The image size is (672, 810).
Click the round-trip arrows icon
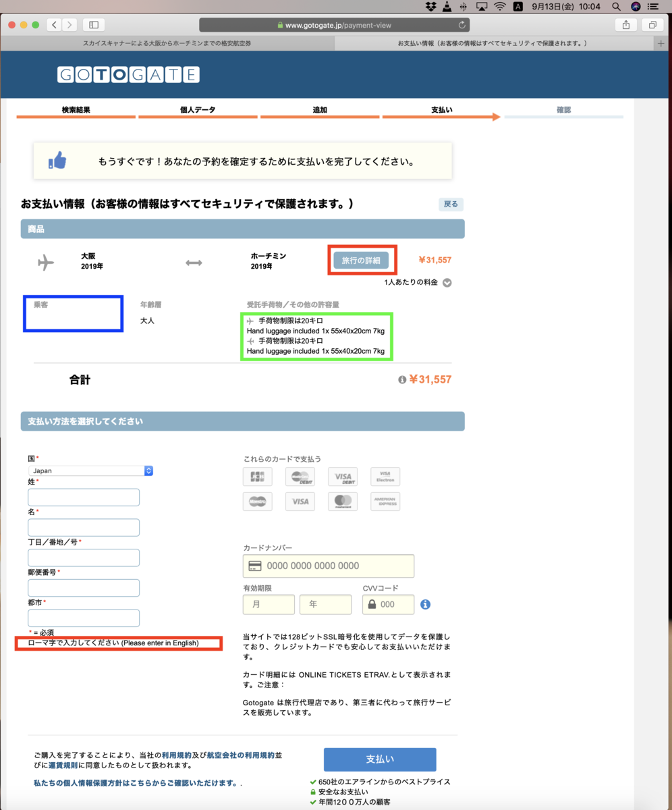pyautogui.click(x=194, y=263)
